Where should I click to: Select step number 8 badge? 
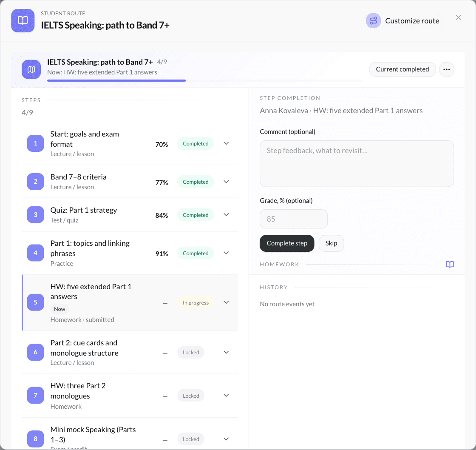coord(36,439)
